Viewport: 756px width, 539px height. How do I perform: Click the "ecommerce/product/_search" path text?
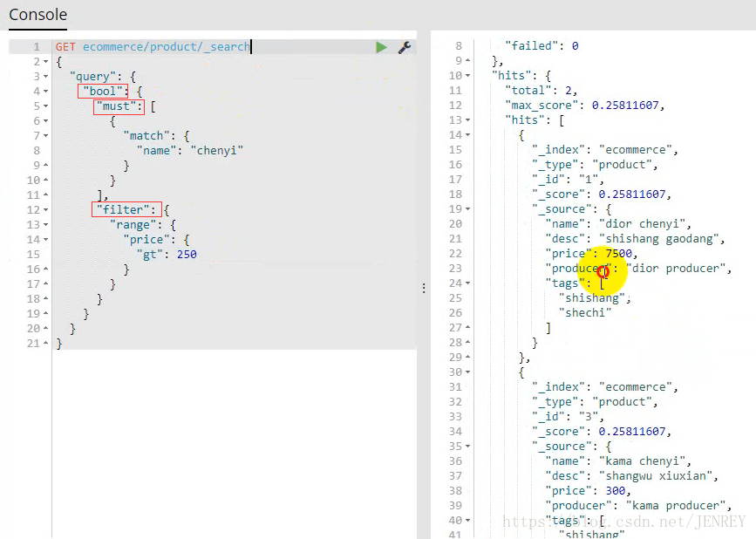(x=167, y=47)
